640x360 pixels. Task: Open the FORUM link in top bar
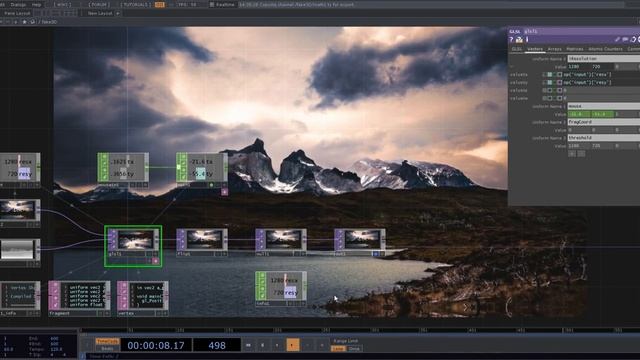coord(99,4)
